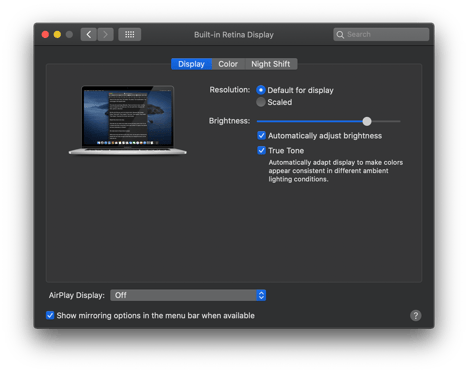Screen dimensions: 468x373
Task: Focus the Search field
Action: pyautogui.click(x=381, y=34)
